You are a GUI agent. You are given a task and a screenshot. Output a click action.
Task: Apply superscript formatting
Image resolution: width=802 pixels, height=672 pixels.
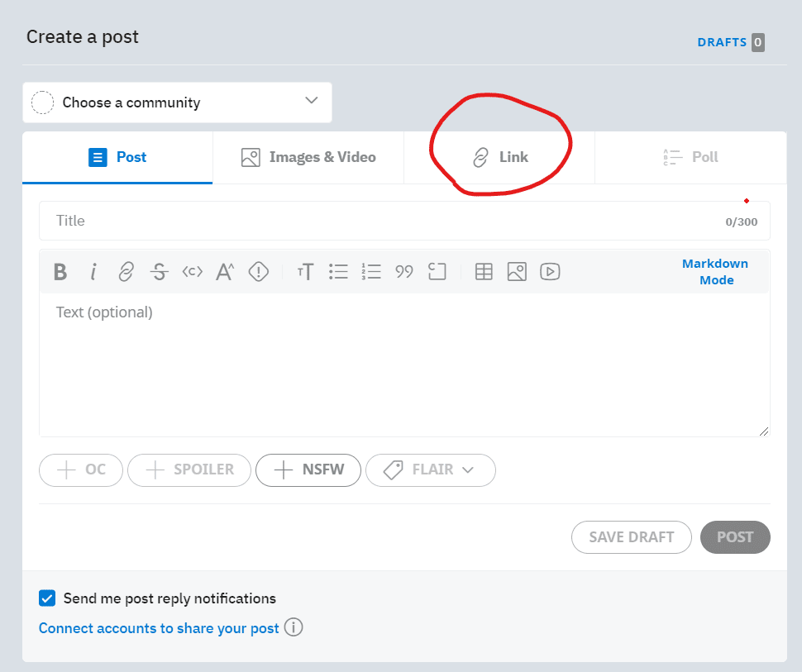click(x=225, y=272)
